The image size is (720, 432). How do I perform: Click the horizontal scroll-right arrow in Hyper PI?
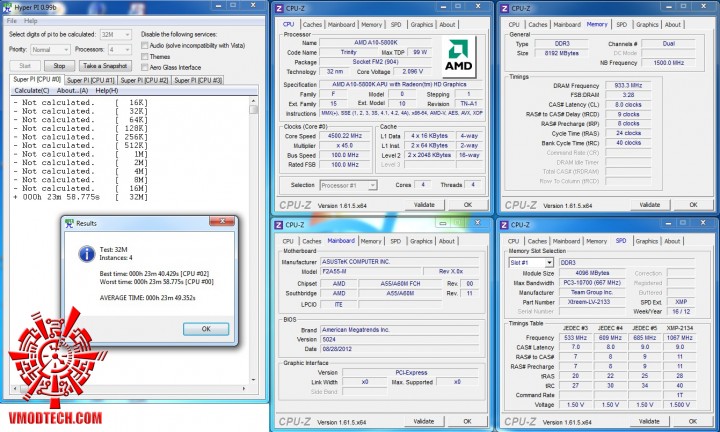click(244, 388)
